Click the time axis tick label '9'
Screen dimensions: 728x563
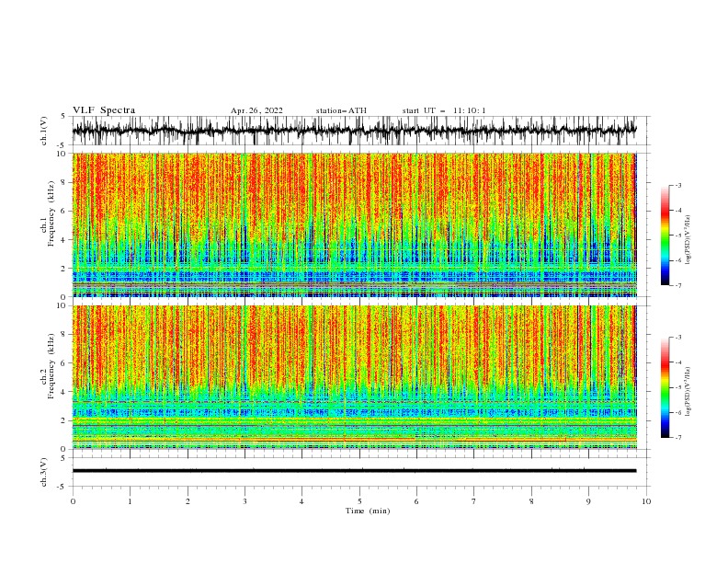coord(588,501)
